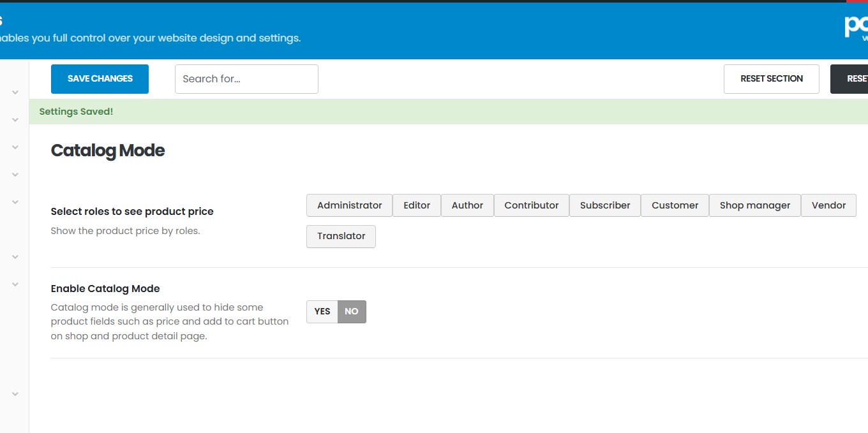The height and width of the screenshot is (433, 868).
Task: Select the Subscriber role button
Action: coord(604,205)
